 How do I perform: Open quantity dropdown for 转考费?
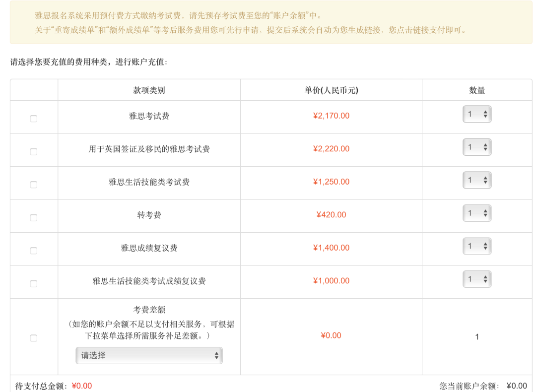tap(477, 213)
